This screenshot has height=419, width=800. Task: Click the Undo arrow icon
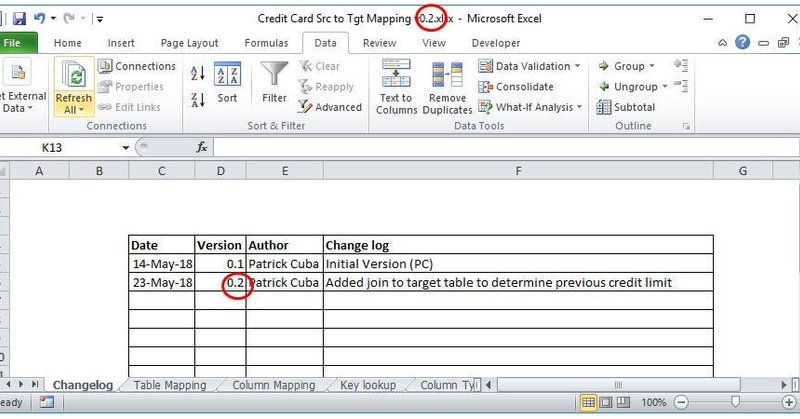click(39, 18)
